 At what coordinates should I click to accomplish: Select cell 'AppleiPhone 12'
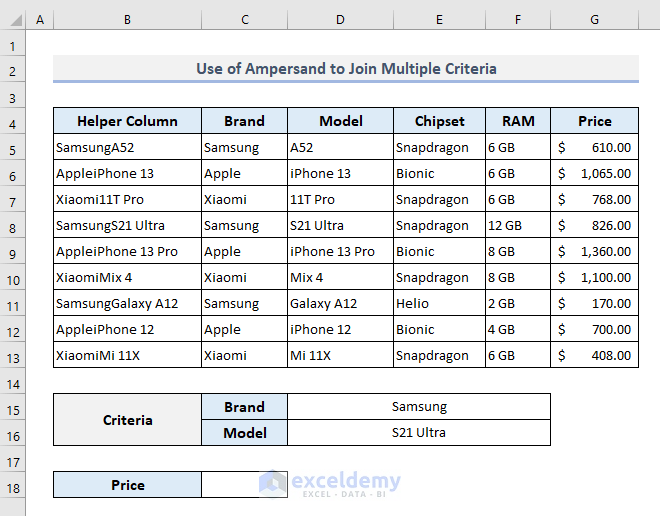(128, 330)
